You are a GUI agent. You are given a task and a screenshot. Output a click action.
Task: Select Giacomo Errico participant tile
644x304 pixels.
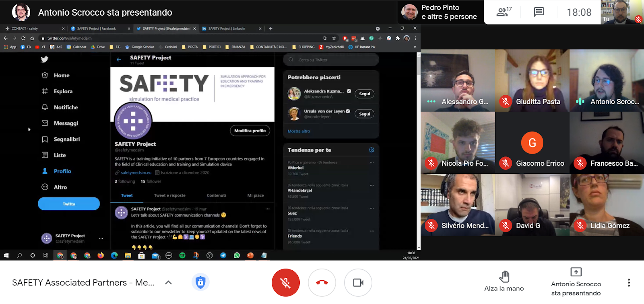[532, 143]
